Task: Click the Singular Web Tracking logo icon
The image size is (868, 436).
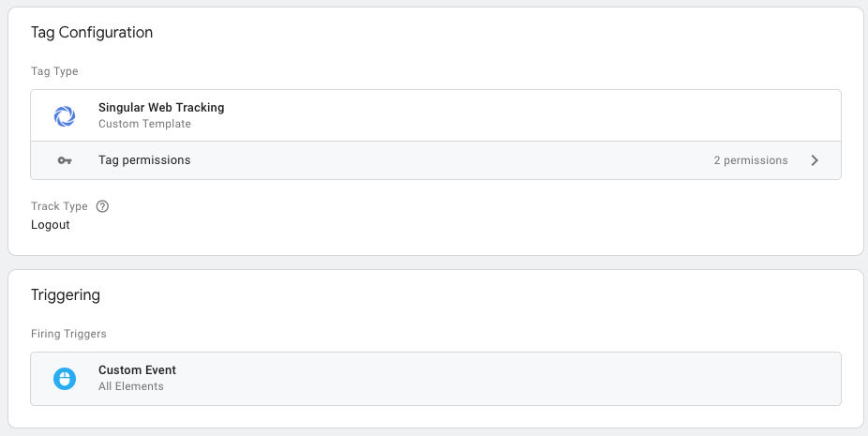Action: [x=65, y=115]
